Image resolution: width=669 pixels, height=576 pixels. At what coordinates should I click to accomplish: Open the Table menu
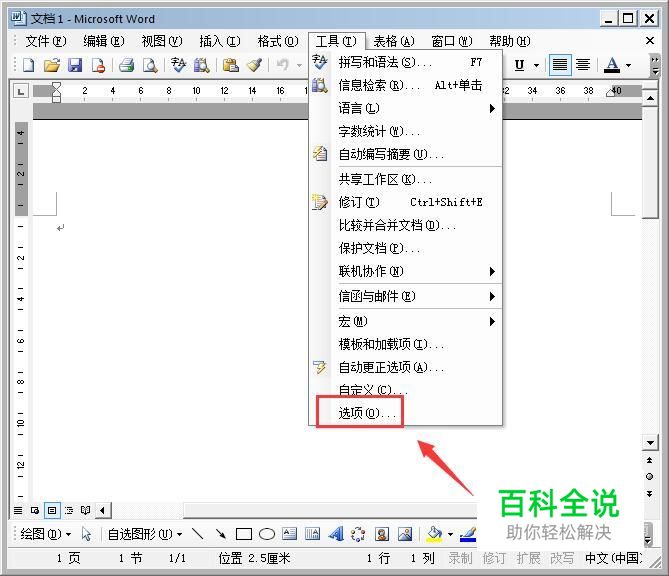pos(394,41)
